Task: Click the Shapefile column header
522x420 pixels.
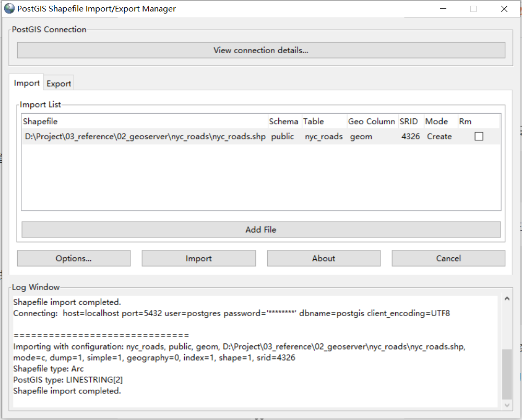Action: point(145,122)
